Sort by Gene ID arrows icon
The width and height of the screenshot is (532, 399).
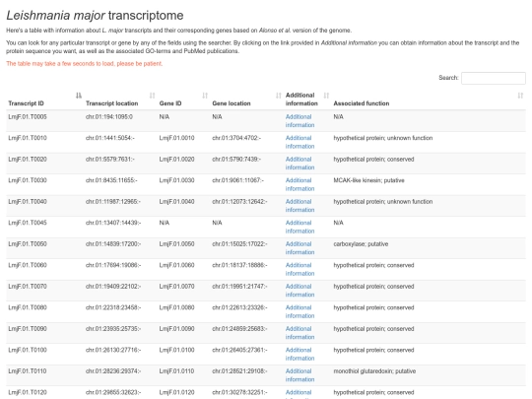click(x=205, y=96)
